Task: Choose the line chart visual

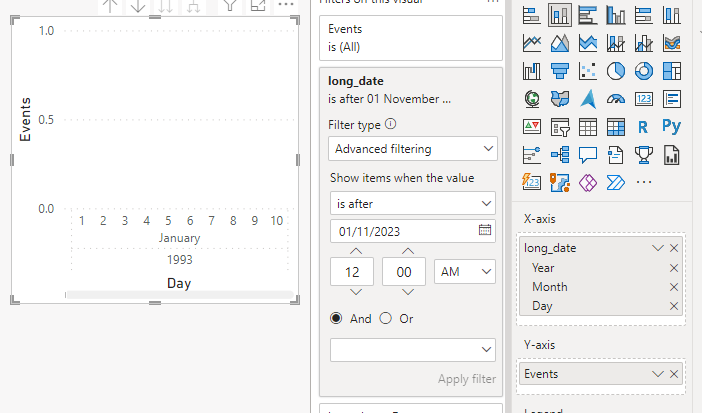Action: [532, 43]
